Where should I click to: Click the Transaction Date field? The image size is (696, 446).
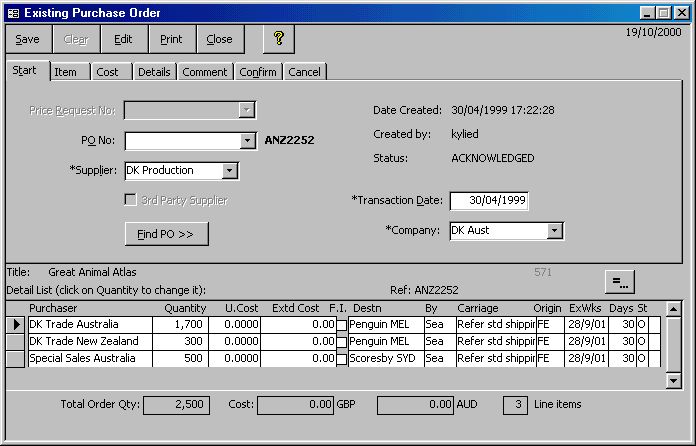coord(489,201)
